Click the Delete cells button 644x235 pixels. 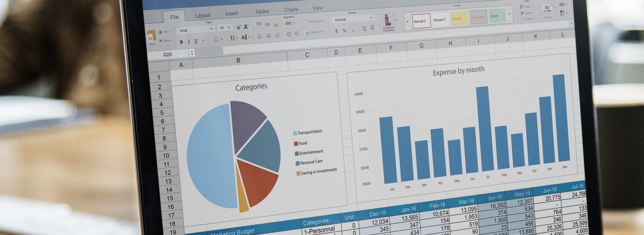[528, 13]
